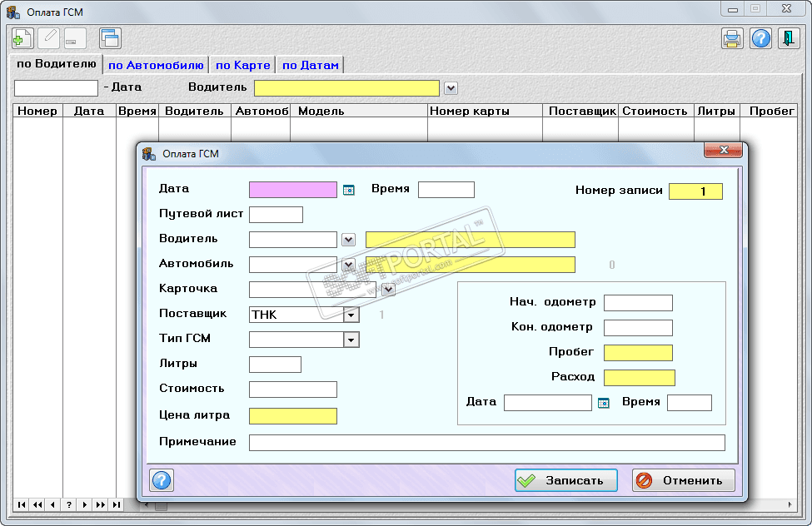Click the Литры column header
The width and height of the screenshot is (812, 526).
tap(717, 111)
